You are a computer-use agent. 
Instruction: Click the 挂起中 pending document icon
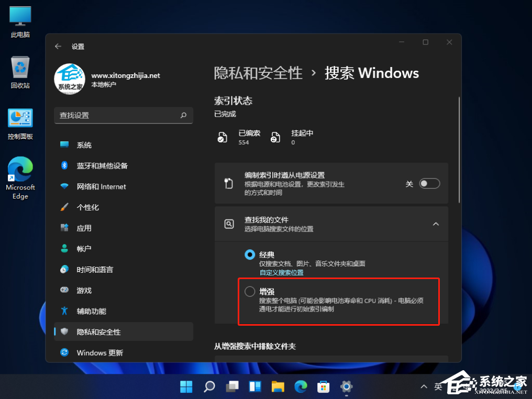click(x=275, y=137)
